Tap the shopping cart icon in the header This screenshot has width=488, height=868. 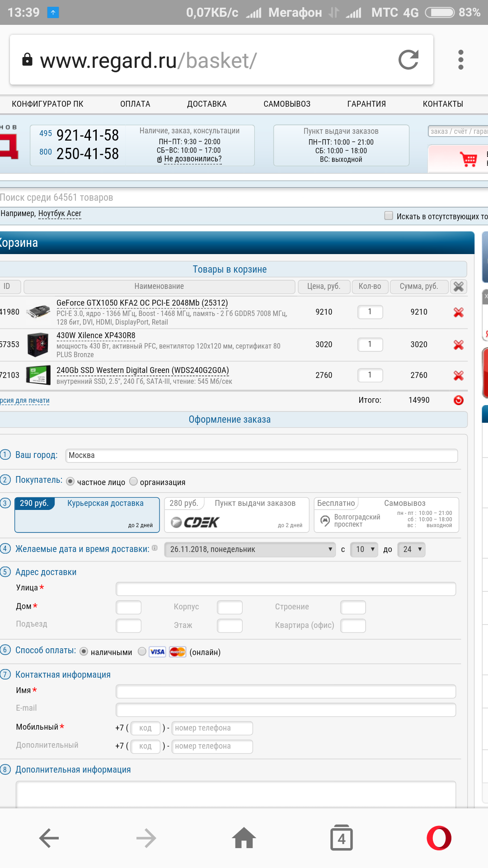tap(469, 160)
